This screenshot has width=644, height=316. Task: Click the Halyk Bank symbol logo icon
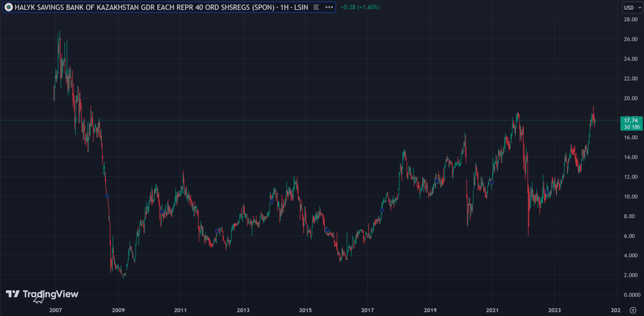(x=9, y=7)
